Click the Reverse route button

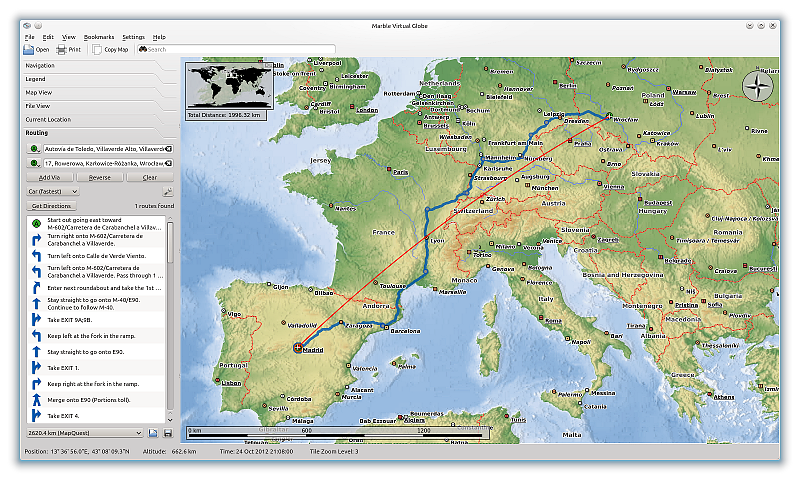tap(100, 178)
